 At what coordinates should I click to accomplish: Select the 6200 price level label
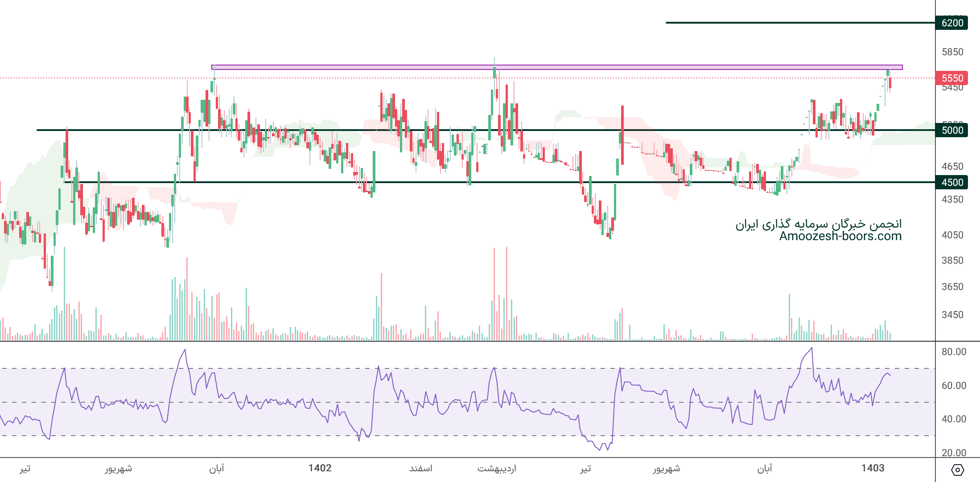(952, 23)
